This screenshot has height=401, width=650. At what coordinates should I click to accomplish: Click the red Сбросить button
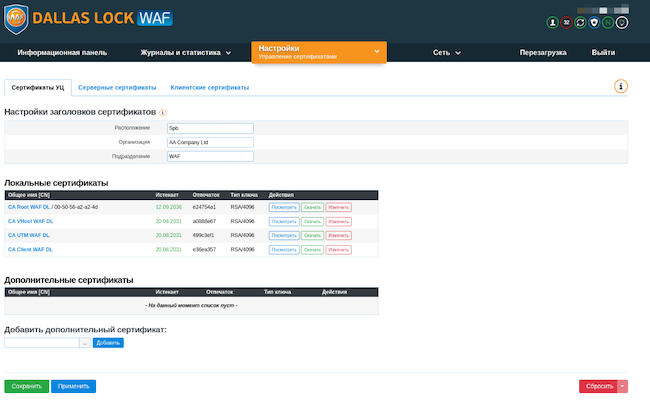coord(599,386)
